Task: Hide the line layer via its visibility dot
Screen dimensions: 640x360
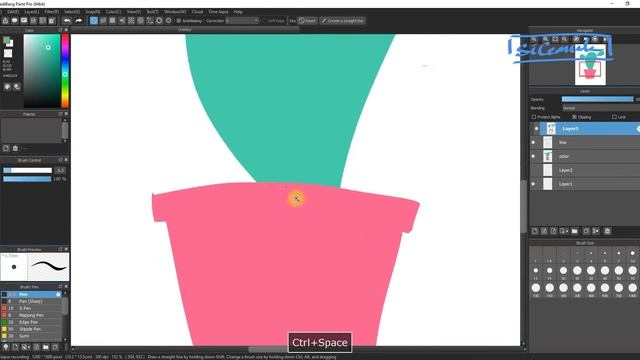Action: (533, 142)
